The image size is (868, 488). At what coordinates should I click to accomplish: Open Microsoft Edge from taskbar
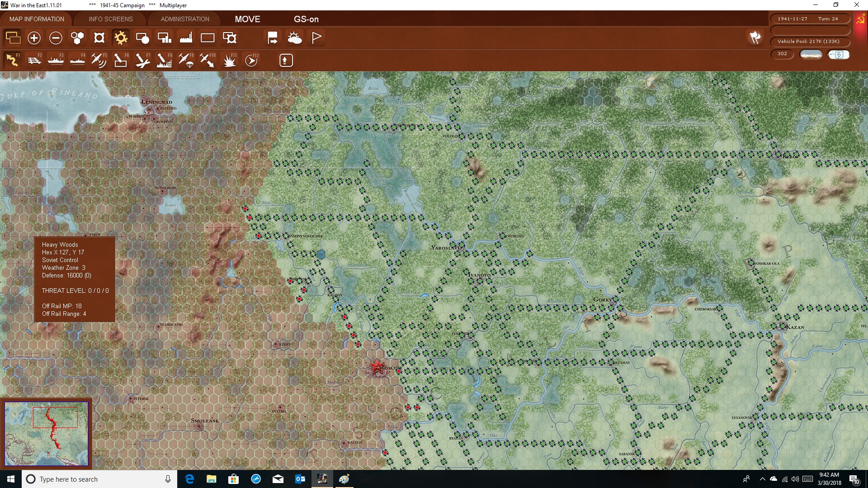point(189,479)
